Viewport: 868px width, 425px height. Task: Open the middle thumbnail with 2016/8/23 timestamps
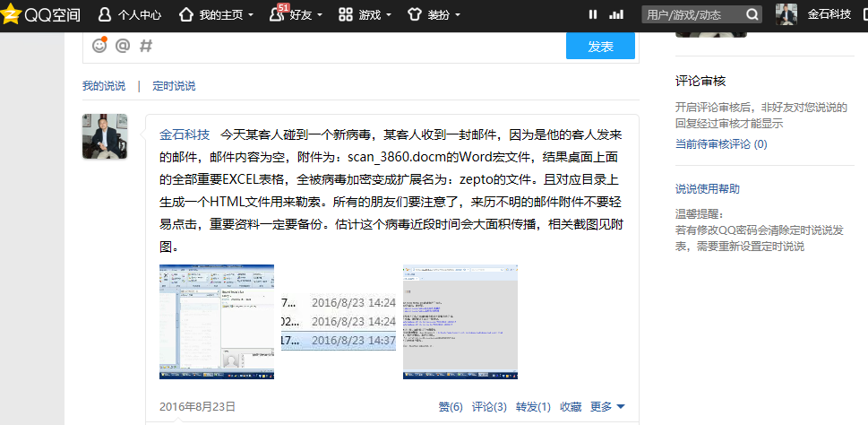click(339, 322)
